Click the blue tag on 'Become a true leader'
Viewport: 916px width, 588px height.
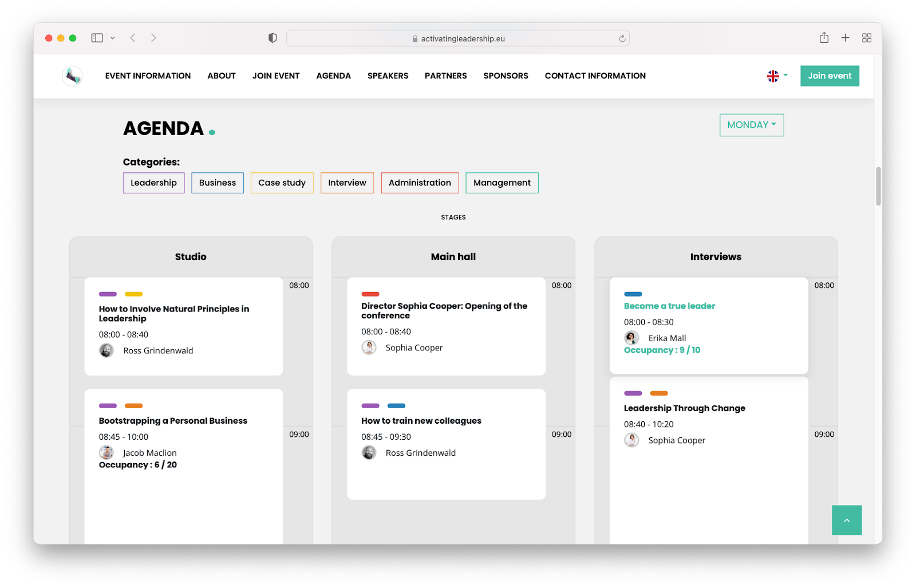click(633, 294)
